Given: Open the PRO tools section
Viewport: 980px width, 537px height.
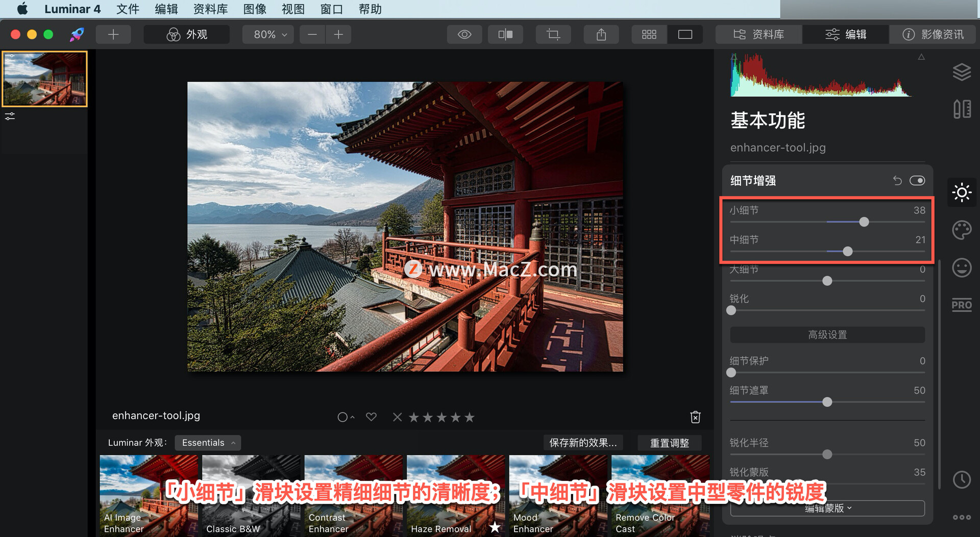Looking at the screenshot, I should [x=962, y=305].
